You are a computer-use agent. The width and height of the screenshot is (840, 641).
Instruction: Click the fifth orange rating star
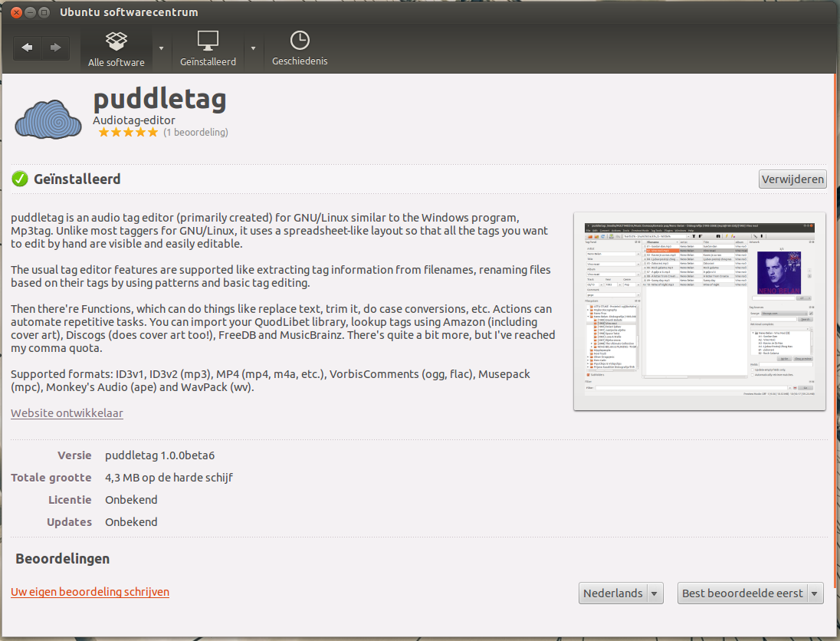(152, 132)
